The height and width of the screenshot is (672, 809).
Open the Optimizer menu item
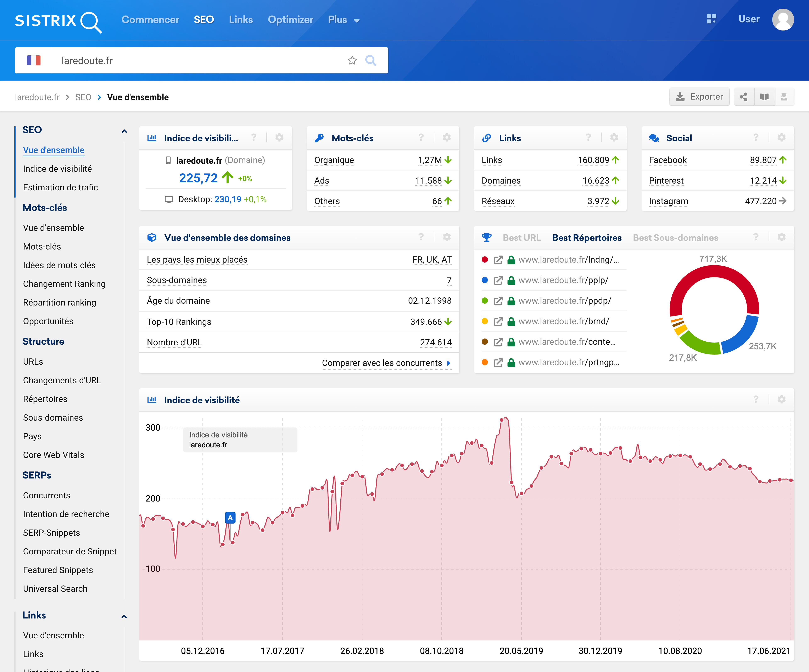(x=290, y=20)
